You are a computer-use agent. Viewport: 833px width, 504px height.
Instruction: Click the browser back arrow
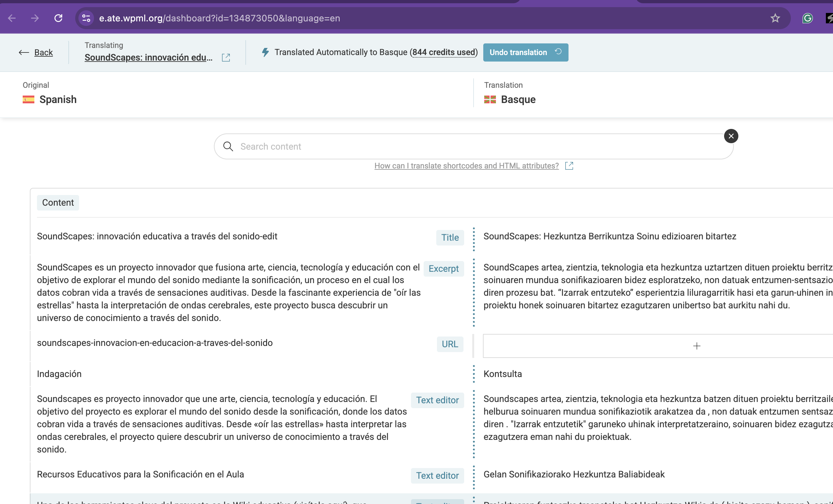[12, 18]
